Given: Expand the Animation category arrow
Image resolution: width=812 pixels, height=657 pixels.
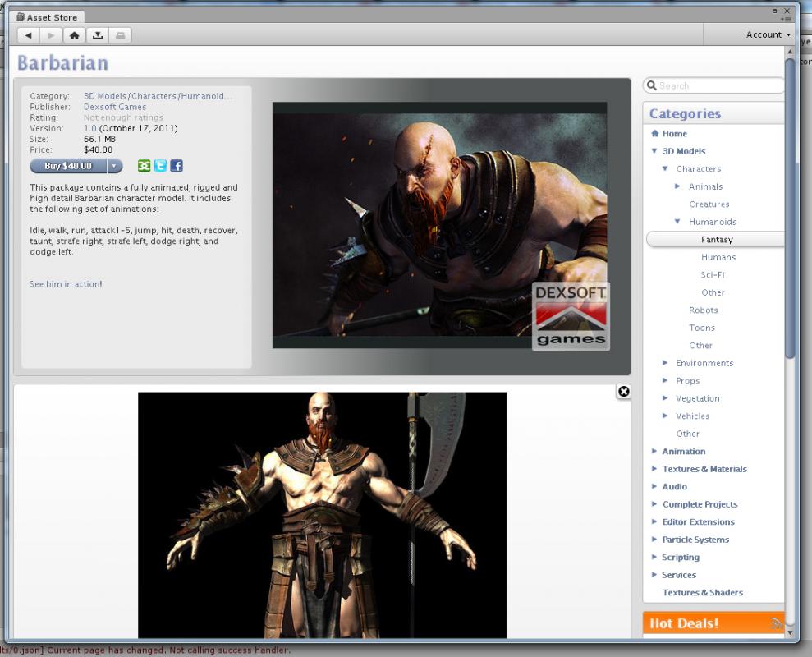Looking at the screenshot, I should coord(654,452).
